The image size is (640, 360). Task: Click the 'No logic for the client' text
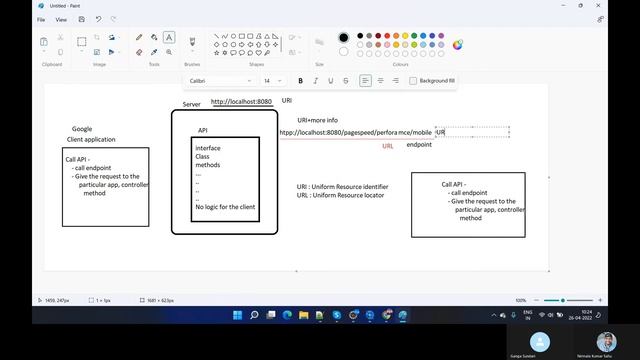[x=225, y=207]
